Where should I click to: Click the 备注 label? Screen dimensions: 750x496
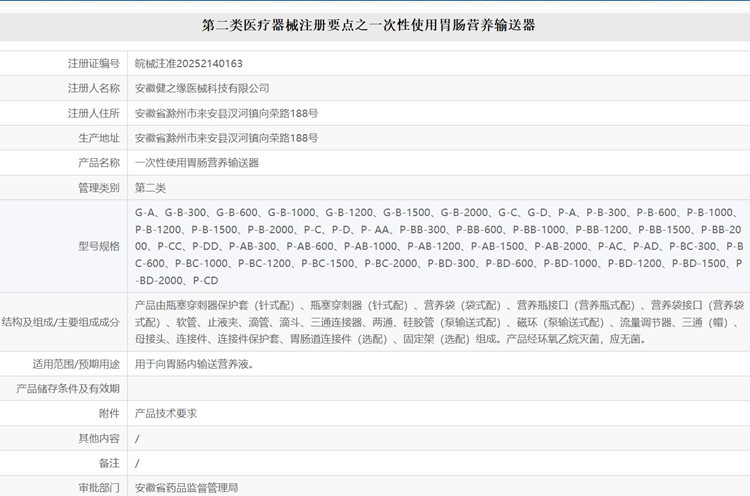110,463
